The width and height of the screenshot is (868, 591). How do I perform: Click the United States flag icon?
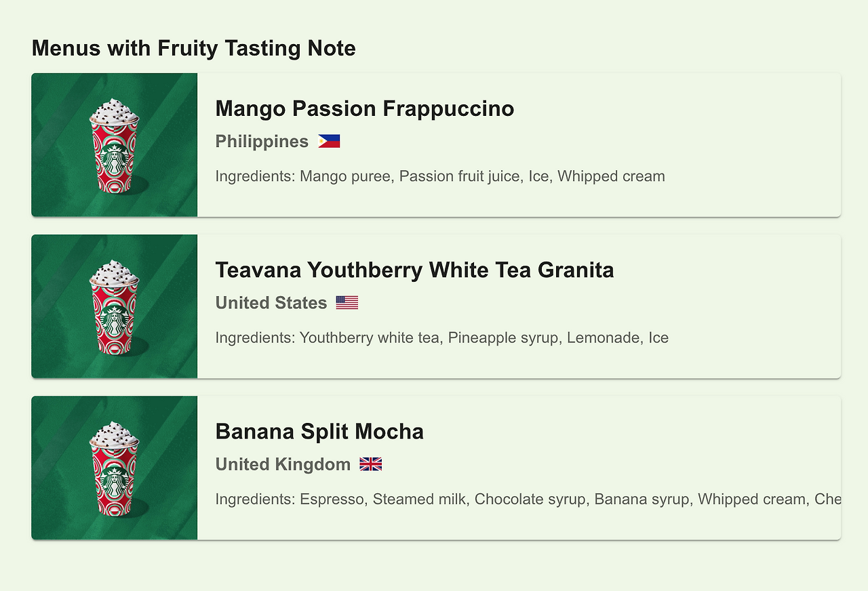pyautogui.click(x=347, y=302)
